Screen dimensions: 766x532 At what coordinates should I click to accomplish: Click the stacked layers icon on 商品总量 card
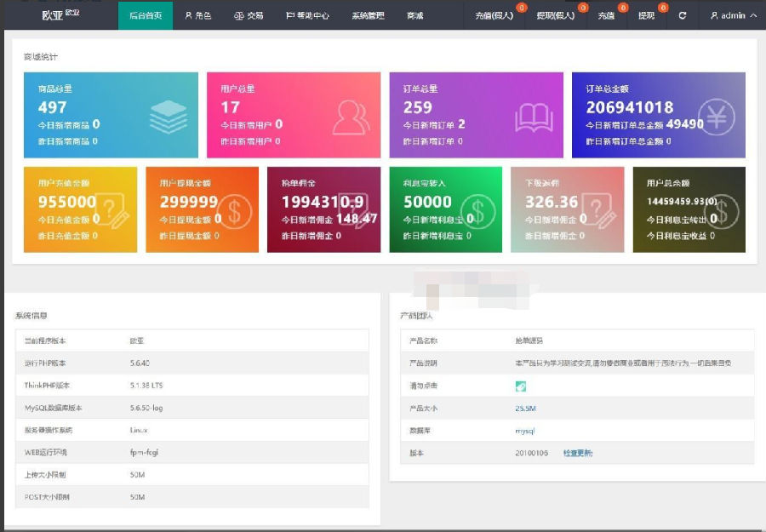coord(168,117)
